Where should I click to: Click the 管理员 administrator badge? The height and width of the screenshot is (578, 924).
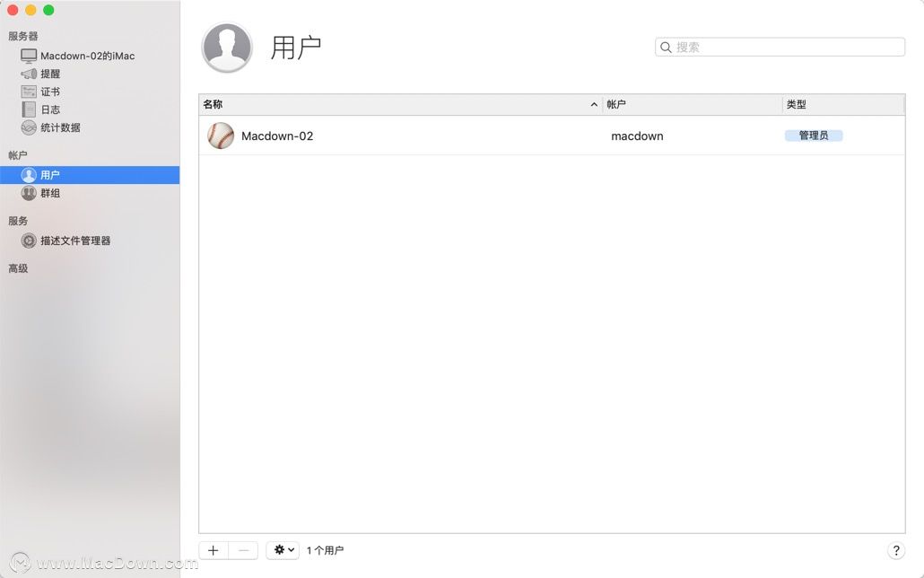pos(813,136)
